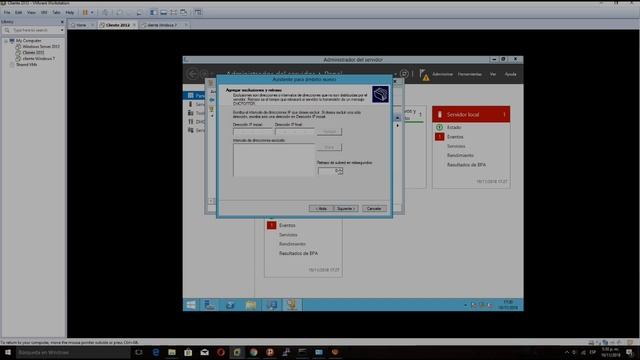Click Resultados de BPA in the lower tile
640x360 pixels.
298,253
